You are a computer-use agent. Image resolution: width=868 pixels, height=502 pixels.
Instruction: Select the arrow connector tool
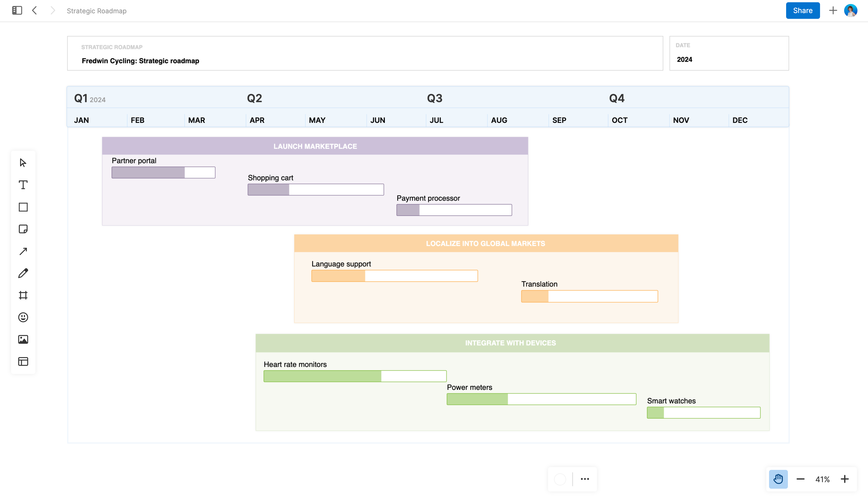click(23, 251)
